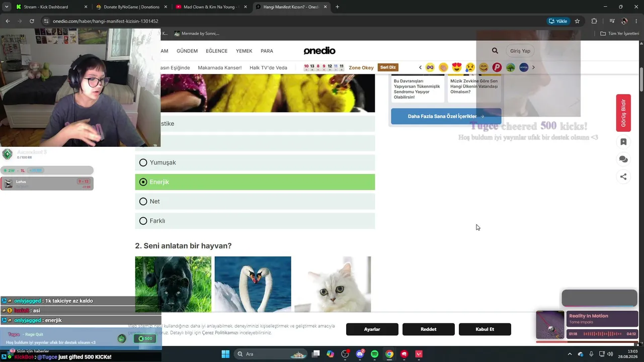Screen dimensions: 644x362
Task: Show hidden system tray icons
Action: click(570, 354)
